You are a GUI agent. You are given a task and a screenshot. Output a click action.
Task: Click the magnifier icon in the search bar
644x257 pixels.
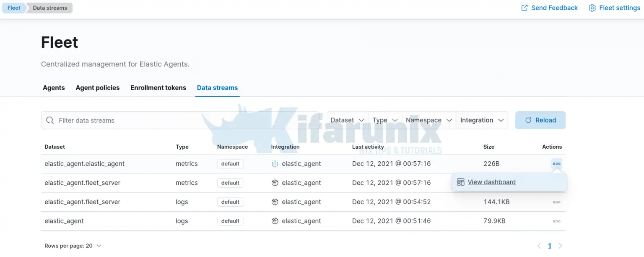[50, 120]
